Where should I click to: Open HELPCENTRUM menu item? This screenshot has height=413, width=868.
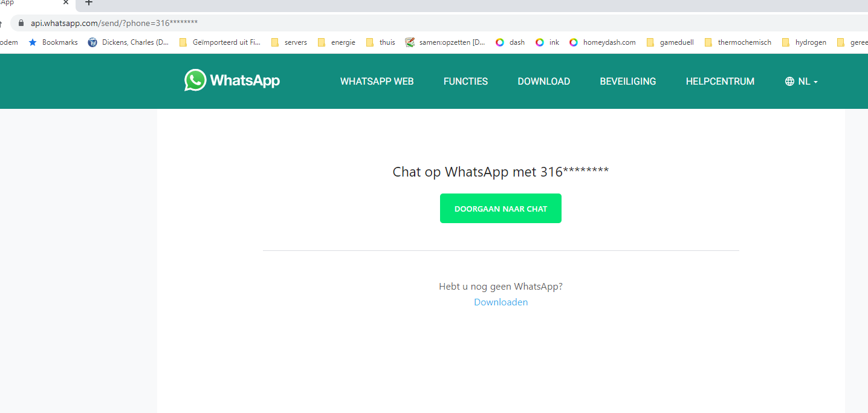click(x=720, y=81)
